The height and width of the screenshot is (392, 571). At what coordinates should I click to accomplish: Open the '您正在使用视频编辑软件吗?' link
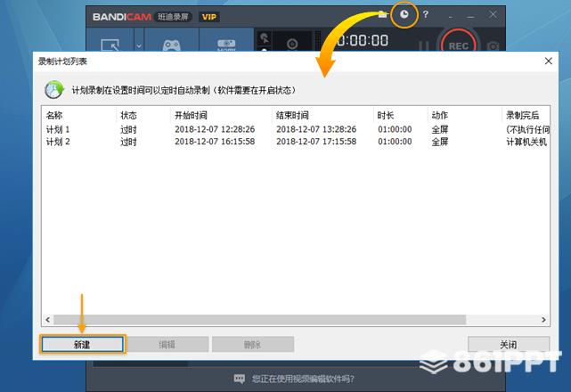point(303,380)
